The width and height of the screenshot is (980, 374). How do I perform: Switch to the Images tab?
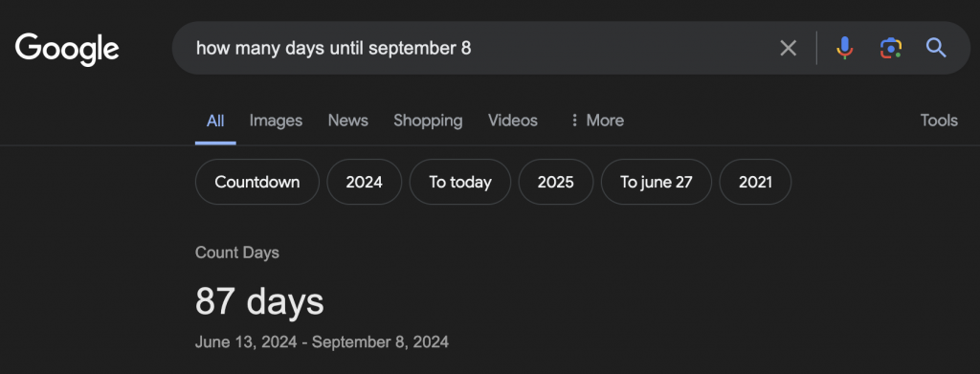point(276,121)
